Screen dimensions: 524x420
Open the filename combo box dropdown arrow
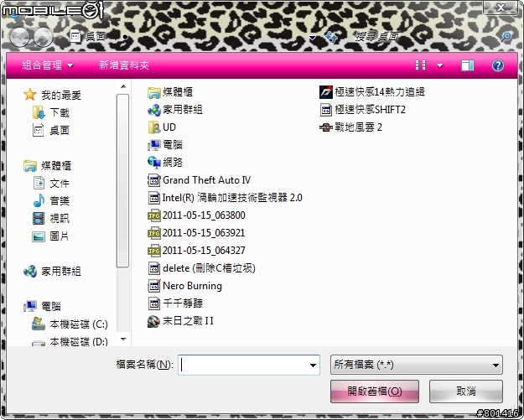pyautogui.click(x=313, y=366)
